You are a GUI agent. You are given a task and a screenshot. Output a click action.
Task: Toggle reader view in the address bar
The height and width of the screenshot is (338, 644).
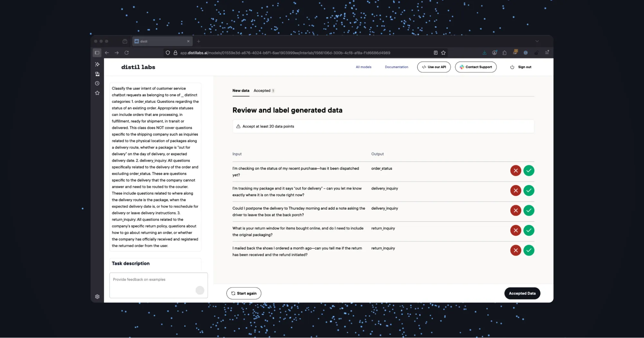436,53
